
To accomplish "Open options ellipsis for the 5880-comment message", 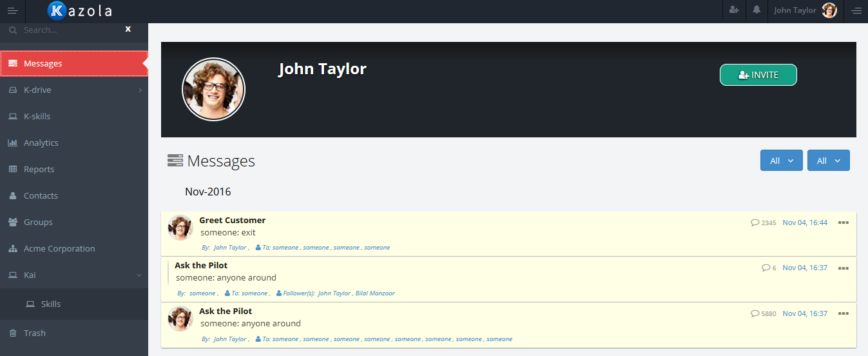I will tap(843, 313).
